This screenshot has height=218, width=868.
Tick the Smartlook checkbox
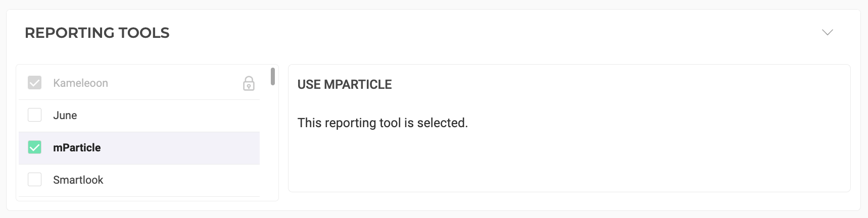point(35,180)
